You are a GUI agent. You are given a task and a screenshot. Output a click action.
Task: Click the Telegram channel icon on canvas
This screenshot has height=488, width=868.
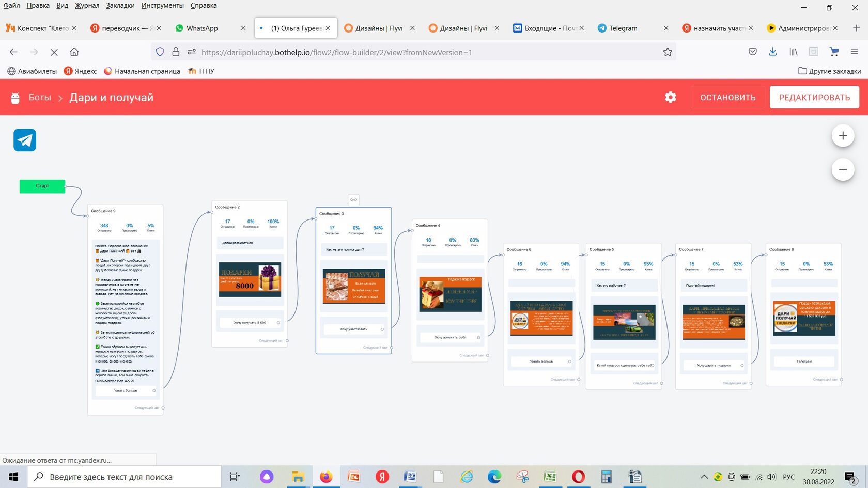pos(25,140)
